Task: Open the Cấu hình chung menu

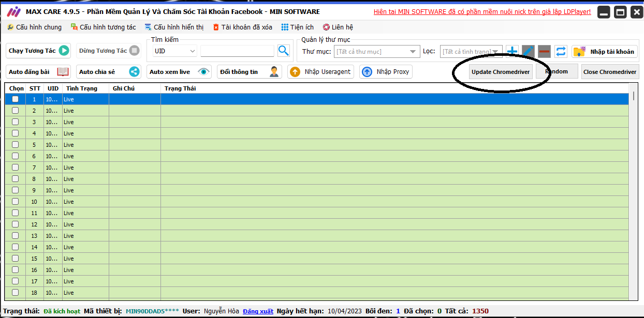Action: pos(34,27)
